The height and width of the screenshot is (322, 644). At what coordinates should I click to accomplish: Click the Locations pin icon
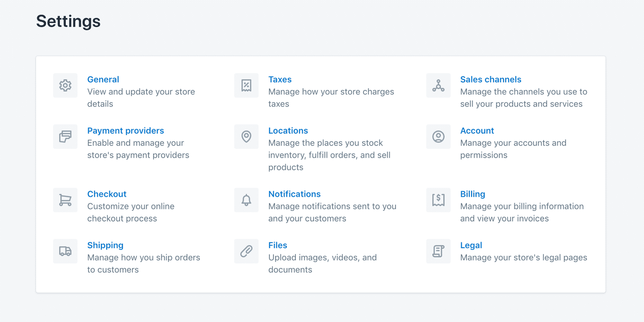pos(246,137)
